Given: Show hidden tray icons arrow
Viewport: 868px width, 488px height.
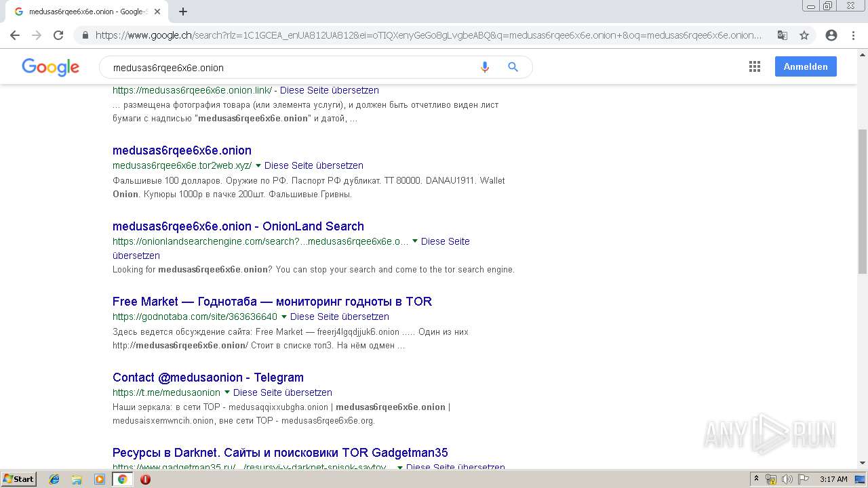Looking at the screenshot, I should point(756,479).
